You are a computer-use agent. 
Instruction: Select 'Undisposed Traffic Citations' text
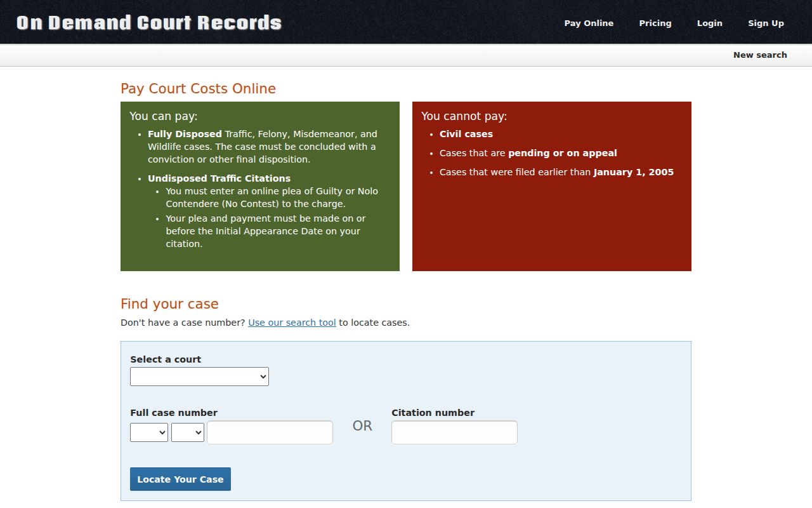coord(219,178)
